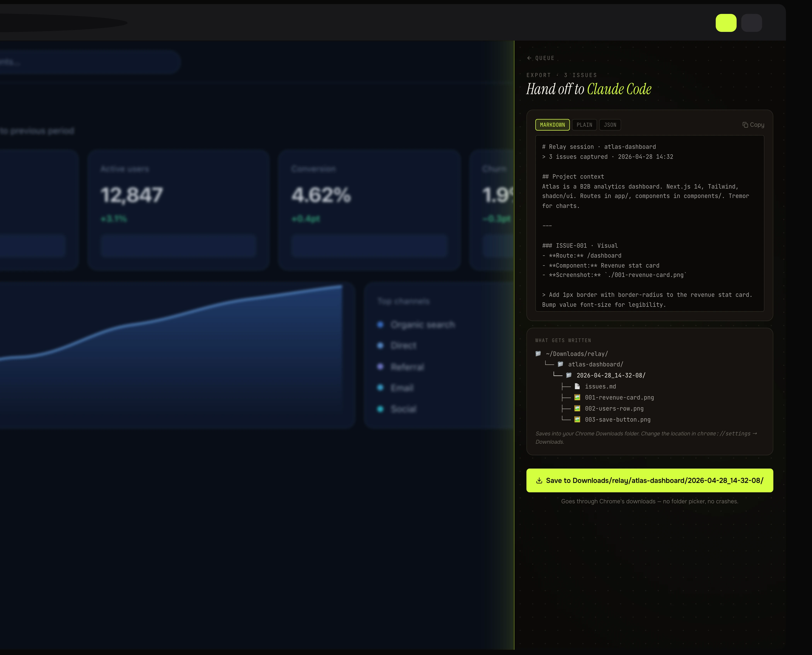
Task: Select the 001-revenue-card.png file name
Action: 619,398
